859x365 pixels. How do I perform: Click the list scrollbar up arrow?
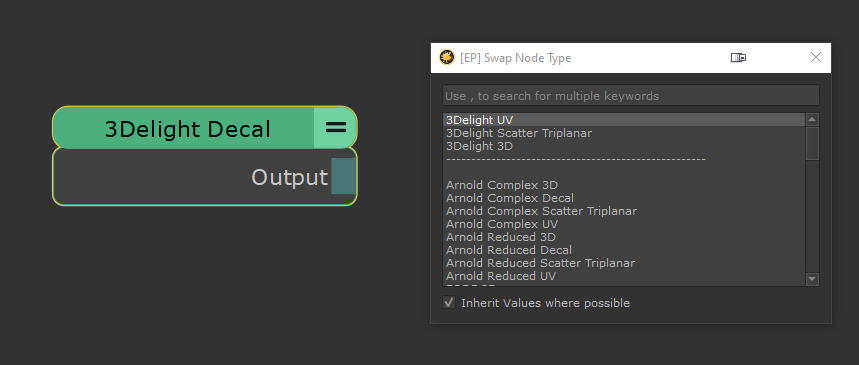pyautogui.click(x=812, y=119)
